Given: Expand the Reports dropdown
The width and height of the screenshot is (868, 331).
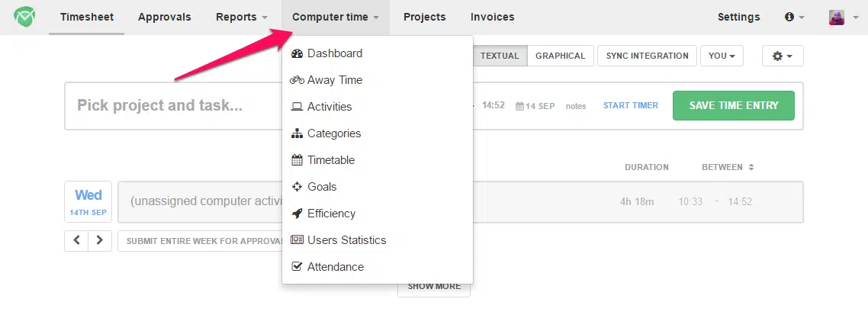Looking at the screenshot, I should 242,17.
